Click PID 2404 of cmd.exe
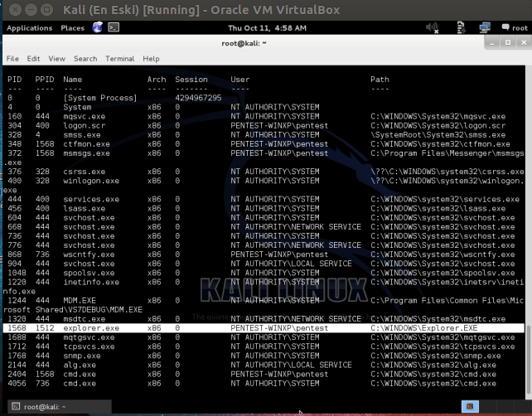532x416 pixels. [17, 374]
